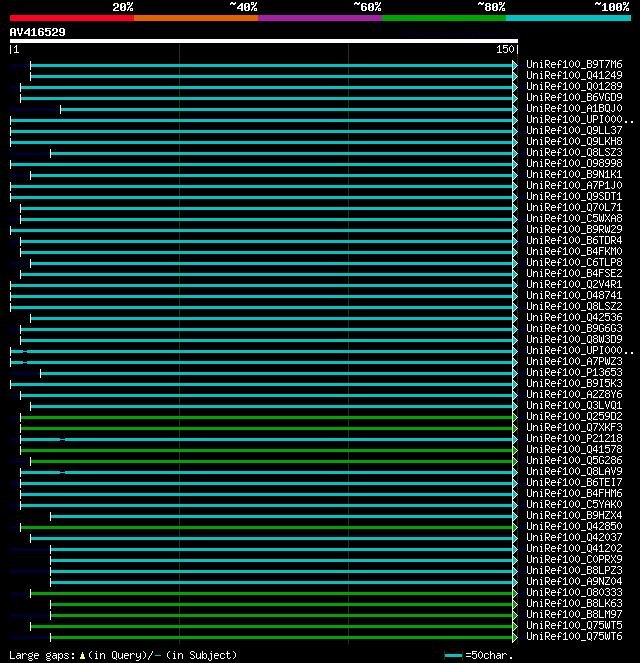
Task: Click the white query sequence bar
Action: tap(264, 41)
